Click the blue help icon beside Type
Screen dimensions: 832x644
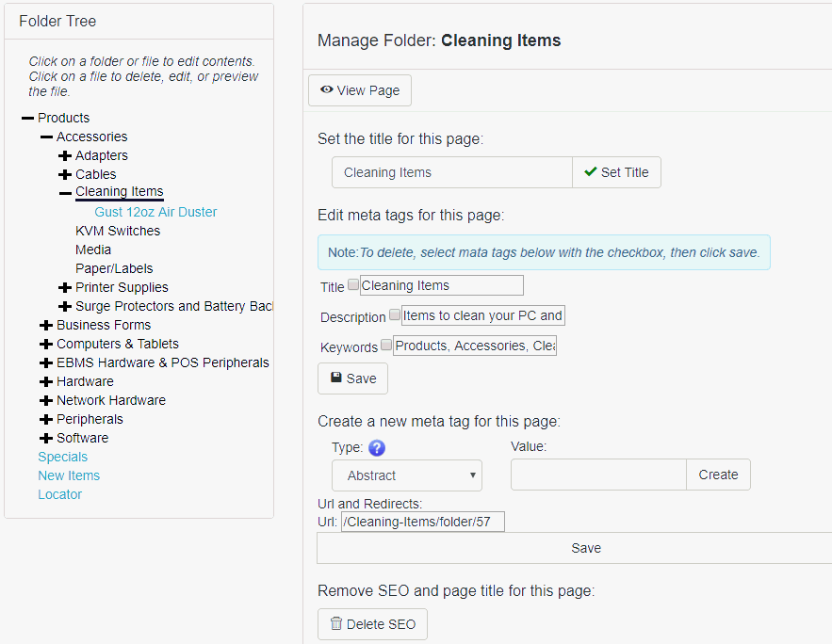(377, 448)
